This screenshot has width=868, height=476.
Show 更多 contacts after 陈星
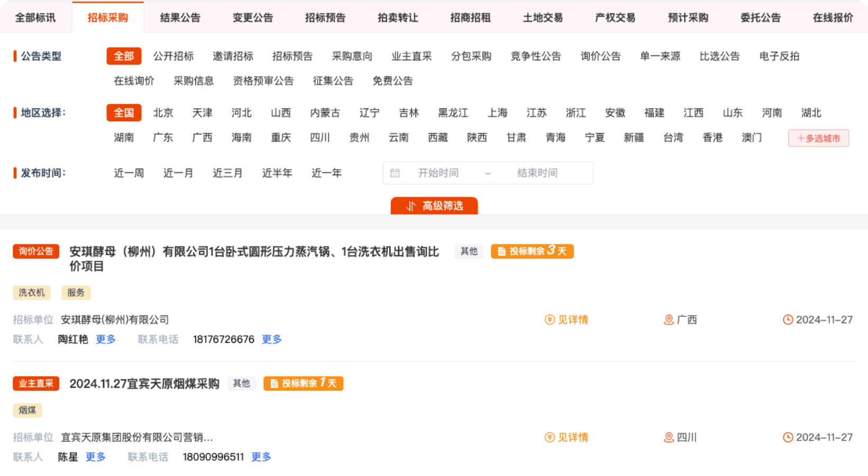[x=95, y=457]
